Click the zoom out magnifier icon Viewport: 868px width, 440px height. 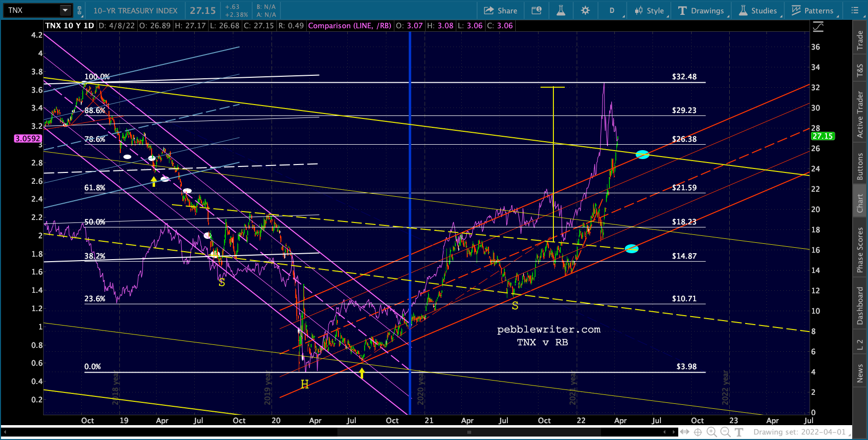(725, 432)
